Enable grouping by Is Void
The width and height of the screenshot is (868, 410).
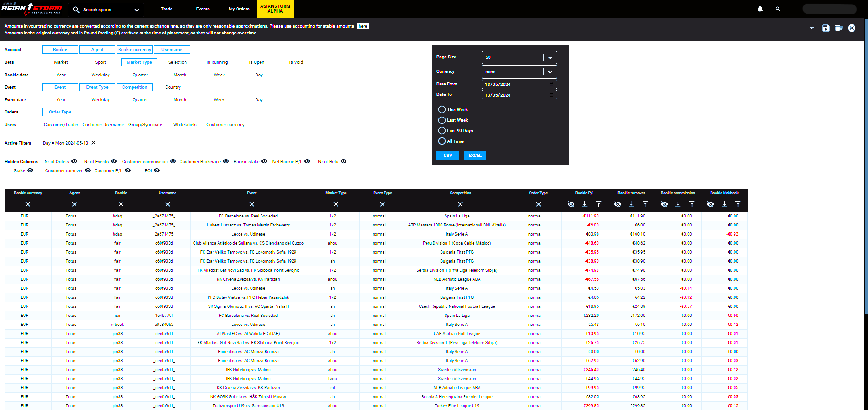pos(296,62)
